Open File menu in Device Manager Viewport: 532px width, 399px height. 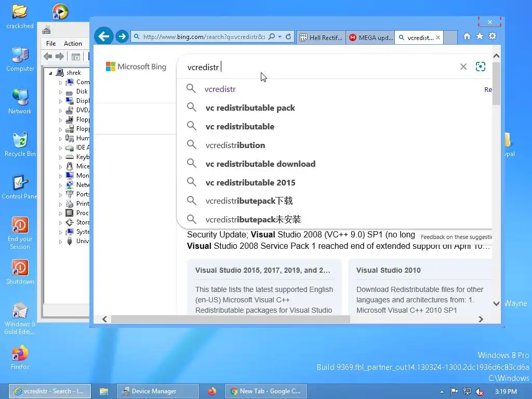(51, 44)
